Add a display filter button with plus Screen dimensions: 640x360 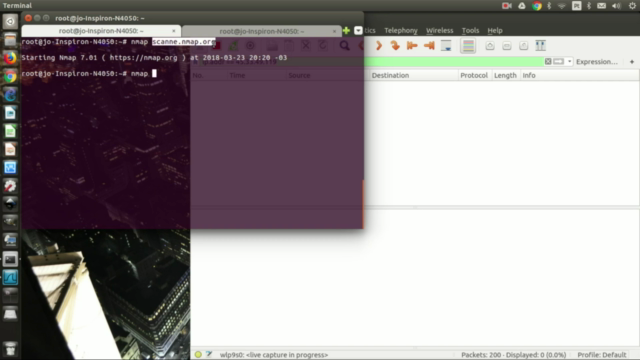point(632,62)
